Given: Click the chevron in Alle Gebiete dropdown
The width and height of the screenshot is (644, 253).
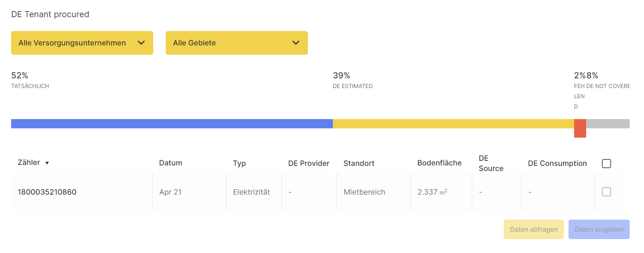Looking at the screenshot, I should [x=296, y=43].
